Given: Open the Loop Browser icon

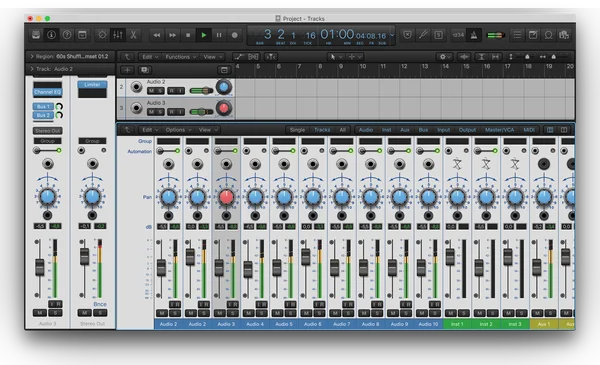Looking at the screenshot, I should pos(548,35).
